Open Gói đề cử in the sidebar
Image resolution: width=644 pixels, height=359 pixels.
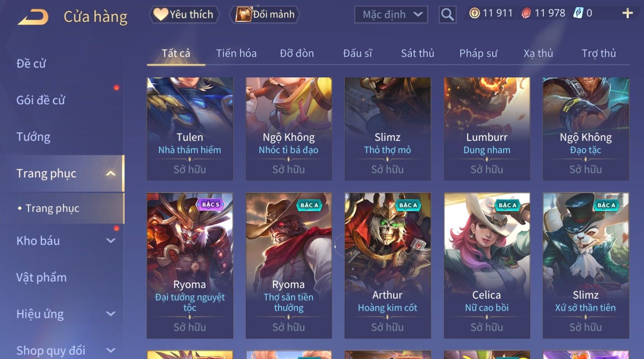tap(41, 100)
